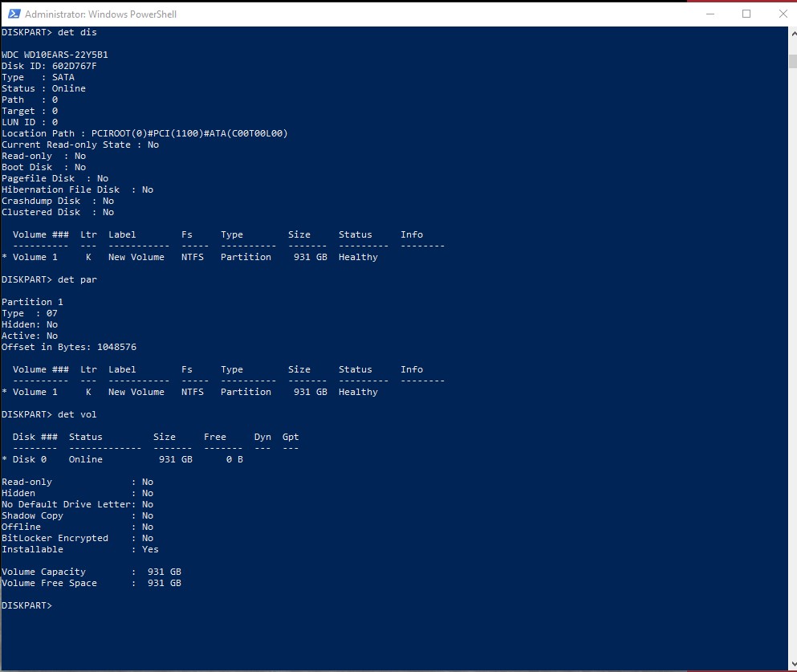Click the Installable Yes line

click(80, 549)
